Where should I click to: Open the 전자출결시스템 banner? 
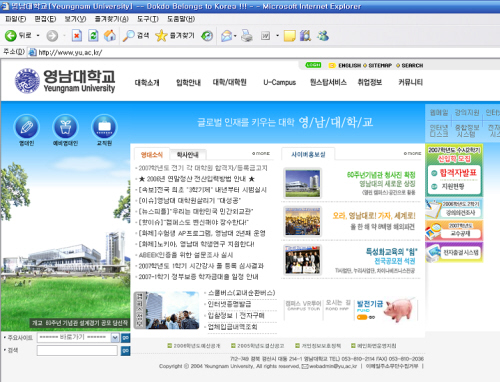point(454,252)
